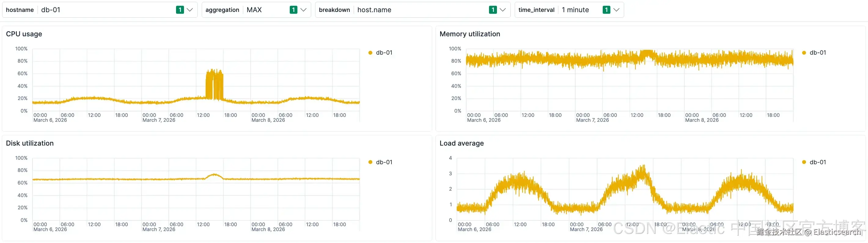Click the CPU usage panel title
The height and width of the screenshot is (243, 868).
coord(24,34)
